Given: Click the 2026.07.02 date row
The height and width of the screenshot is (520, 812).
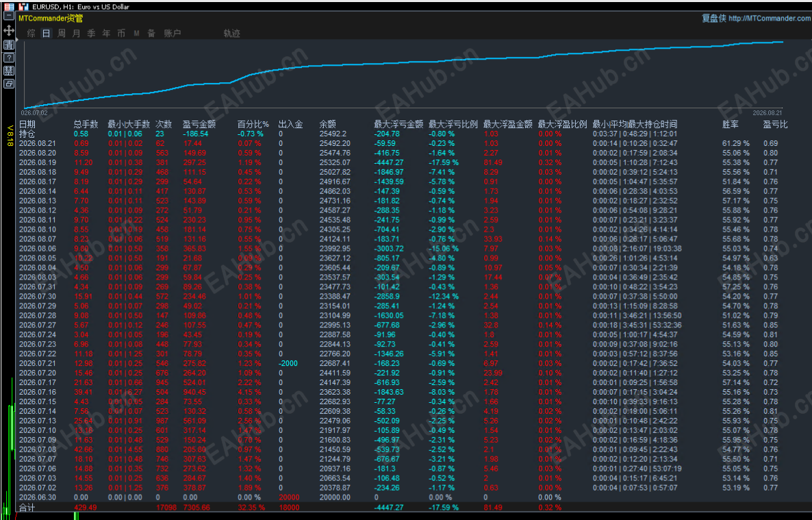Looking at the screenshot, I should click(x=37, y=488).
